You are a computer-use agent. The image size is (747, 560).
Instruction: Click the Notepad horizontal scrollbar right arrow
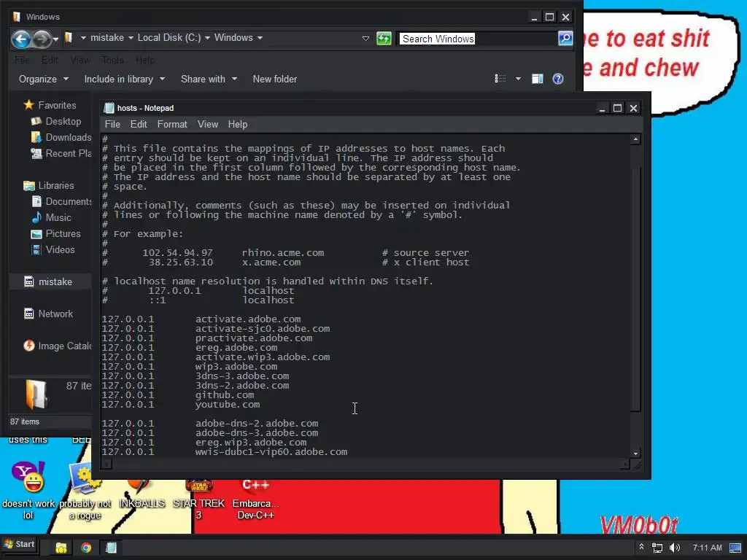[x=625, y=463]
